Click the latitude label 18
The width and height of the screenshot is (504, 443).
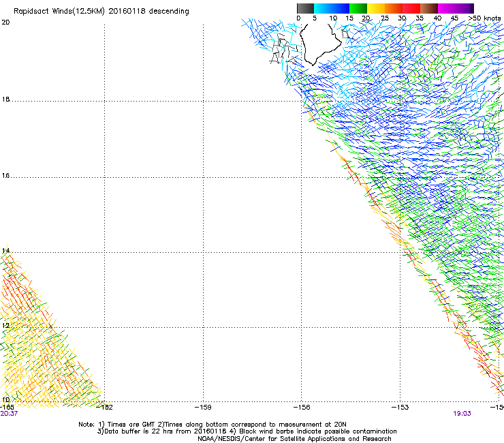click(x=5, y=99)
